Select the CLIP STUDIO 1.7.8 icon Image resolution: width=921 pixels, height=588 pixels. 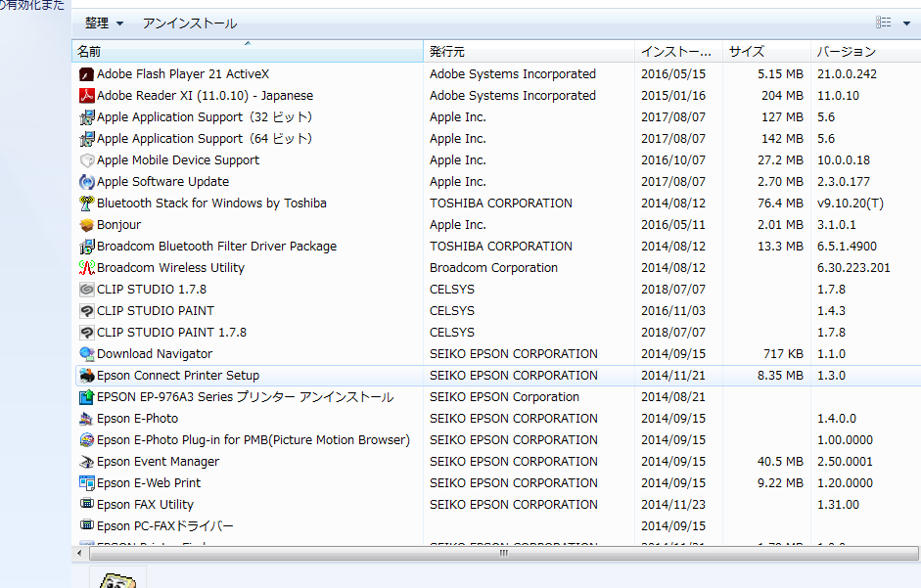click(86, 290)
